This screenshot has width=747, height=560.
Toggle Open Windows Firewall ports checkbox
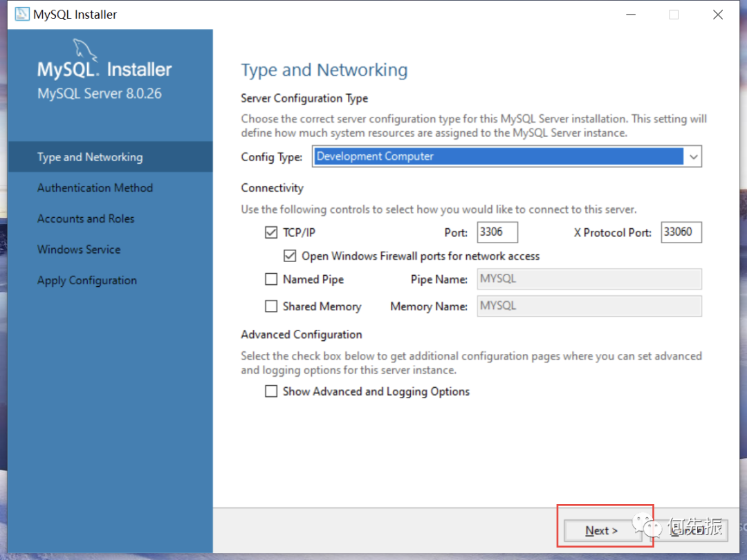(x=290, y=256)
